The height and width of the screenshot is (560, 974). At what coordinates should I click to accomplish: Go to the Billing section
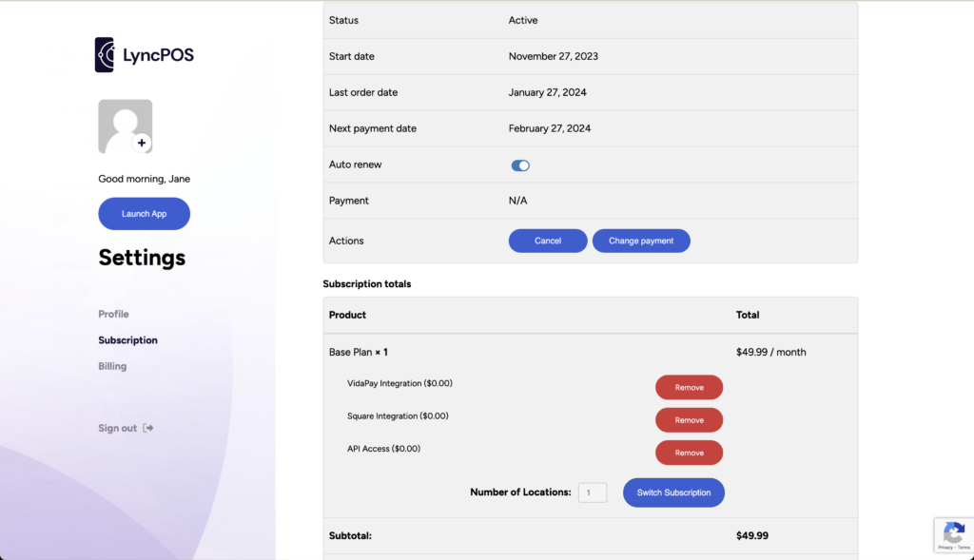[112, 366]
